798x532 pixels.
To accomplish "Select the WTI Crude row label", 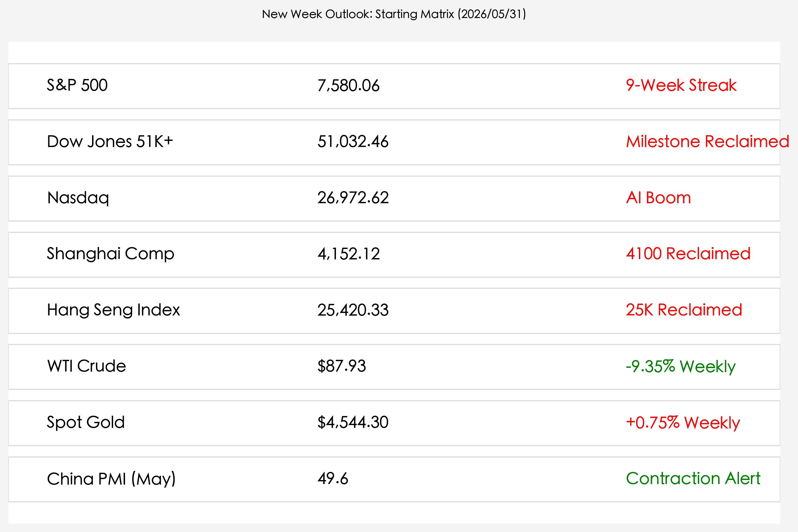I will coord(86,366).
